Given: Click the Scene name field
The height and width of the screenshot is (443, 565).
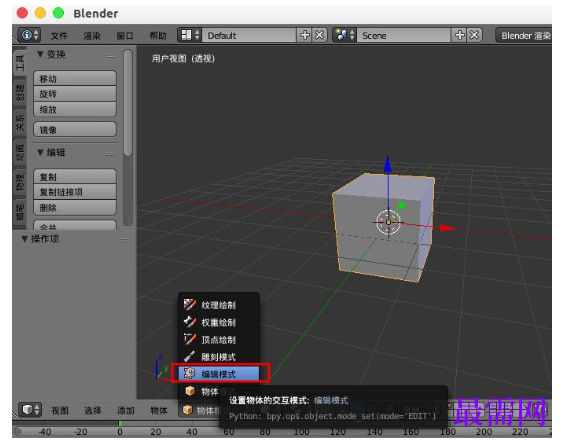Looking at the screenshot, I should 404,35.
